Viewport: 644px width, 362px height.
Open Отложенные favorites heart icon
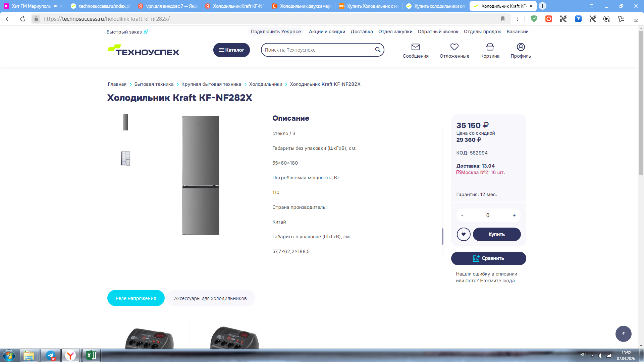(454, 47)
